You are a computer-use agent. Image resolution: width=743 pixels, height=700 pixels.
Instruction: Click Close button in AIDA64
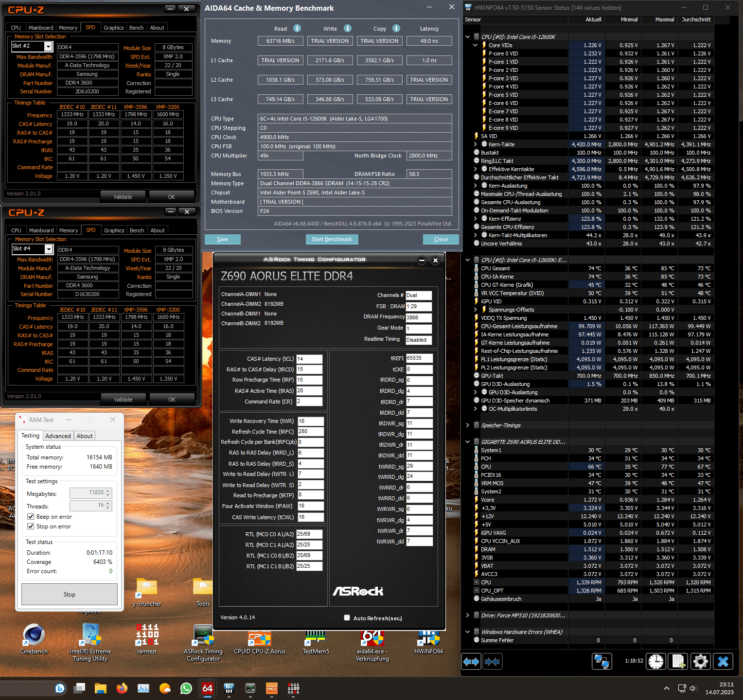coord(441,239)
